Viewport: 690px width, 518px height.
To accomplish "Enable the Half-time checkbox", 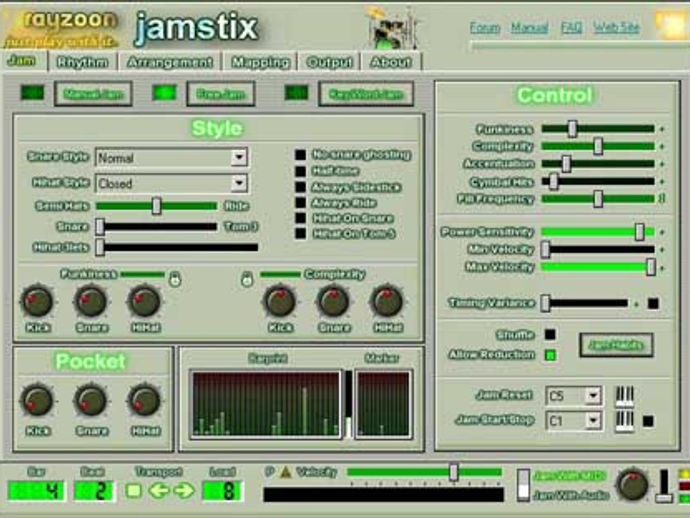I will pos(300,171).
